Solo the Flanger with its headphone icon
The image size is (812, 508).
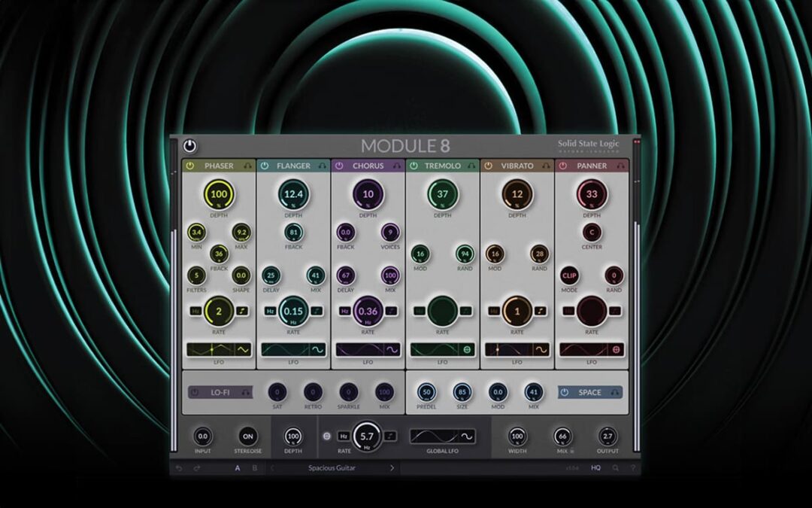pos(322,166)
